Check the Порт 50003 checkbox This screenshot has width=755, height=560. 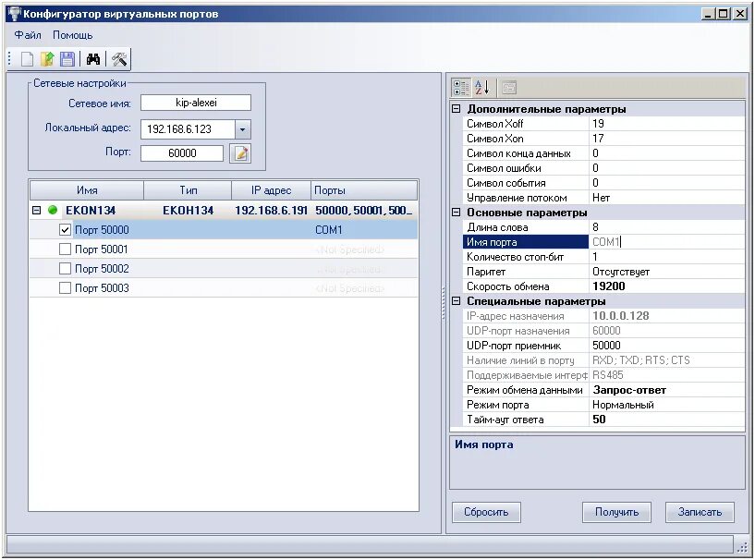pos(65,288)
